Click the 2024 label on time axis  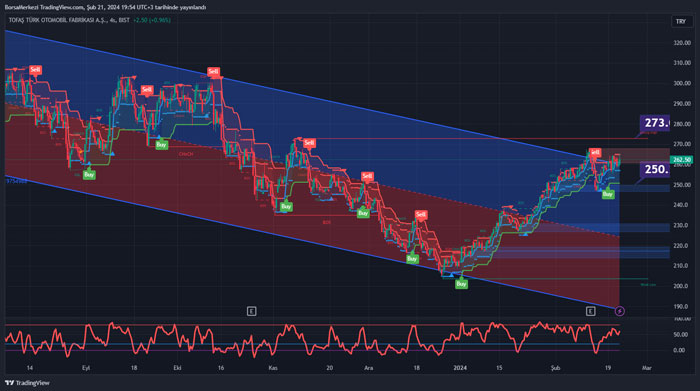pos(460,368)
